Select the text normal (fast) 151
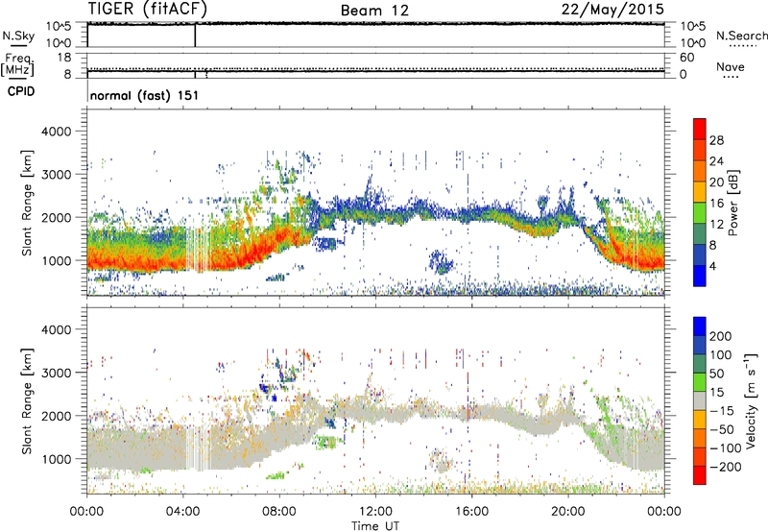 click(x=145, y=95)
